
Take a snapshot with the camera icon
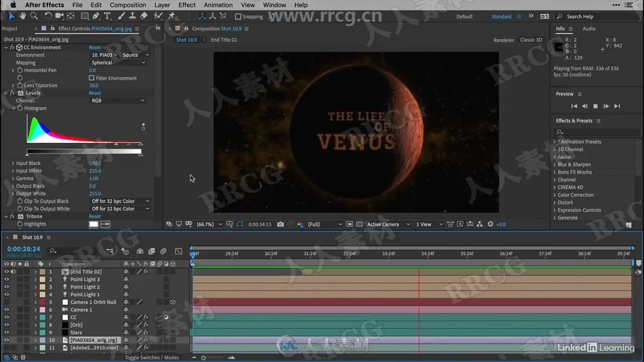pos(280,224)
